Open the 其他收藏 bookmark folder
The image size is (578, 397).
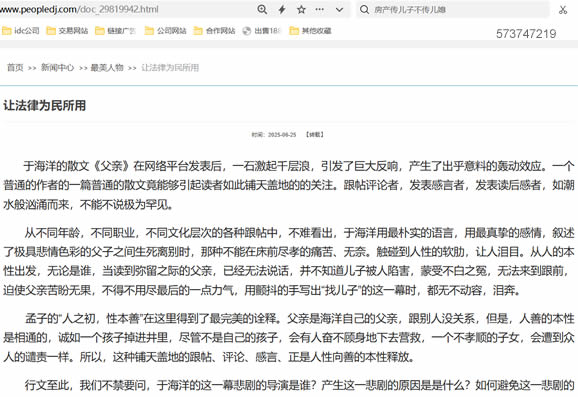click(310, 31)
